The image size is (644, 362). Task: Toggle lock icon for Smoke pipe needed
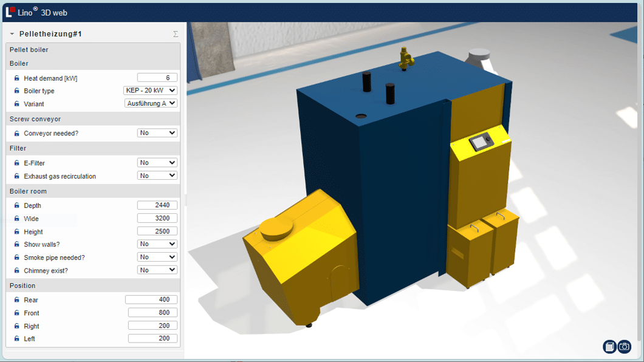coord(17,258)
